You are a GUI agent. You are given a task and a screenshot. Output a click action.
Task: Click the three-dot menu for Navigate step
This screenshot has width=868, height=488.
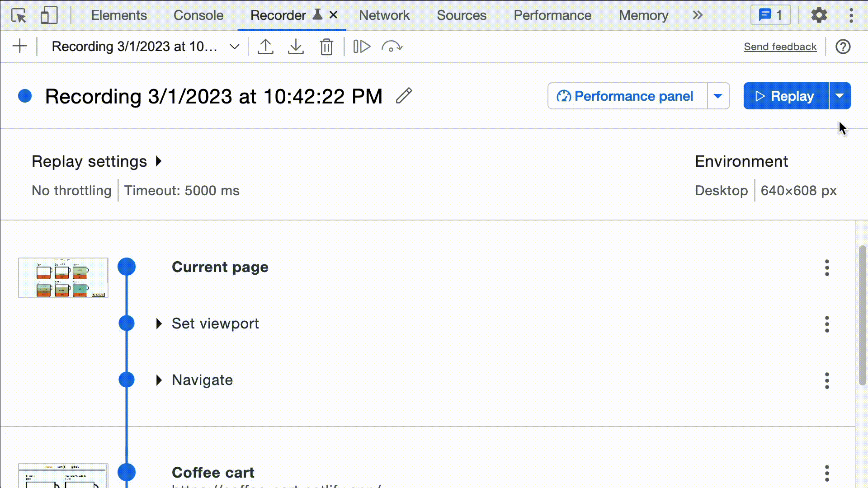click(x=827, y=380)
